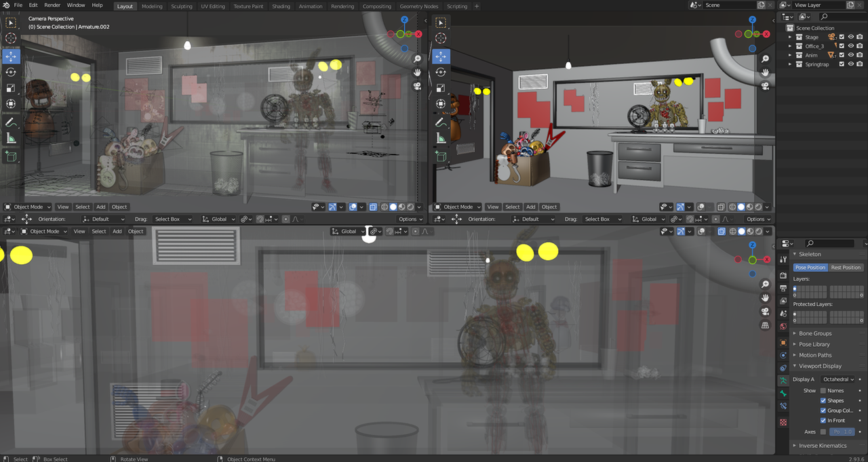Enable the Names checkbox in Viewport Display
The height and width of the screenshot is (462, 868).
[x=823, y=391]
